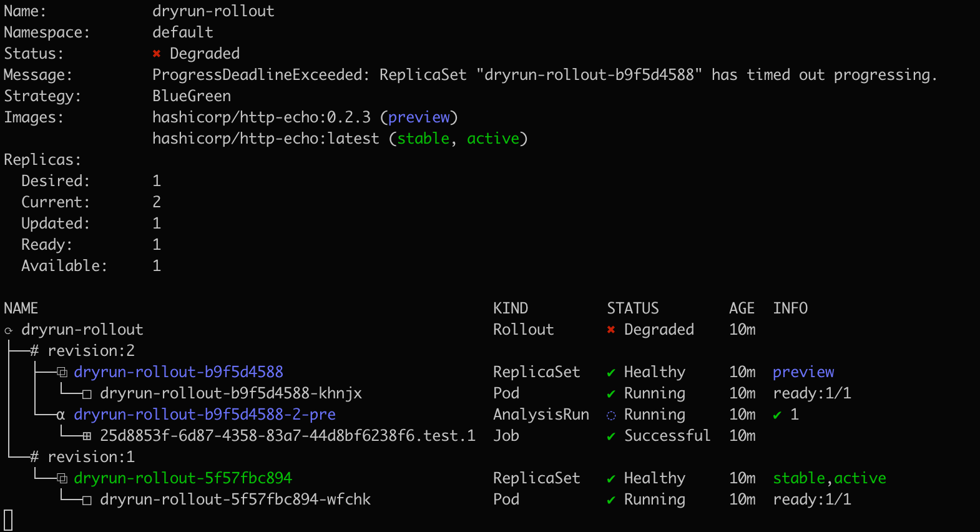Click the 'Rollout' kind cell
980x532 pixels.
(524, 330)
